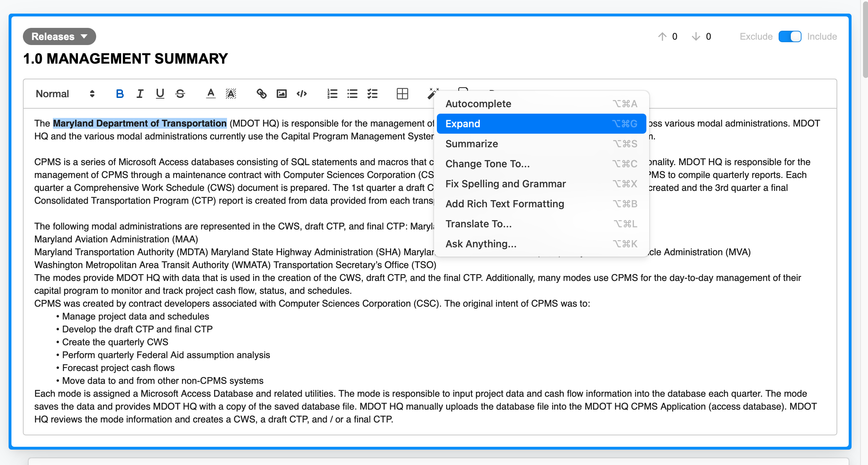Screen dimensions: 868x465
Task: Create a bulleted list
Action: coord(352,94)
